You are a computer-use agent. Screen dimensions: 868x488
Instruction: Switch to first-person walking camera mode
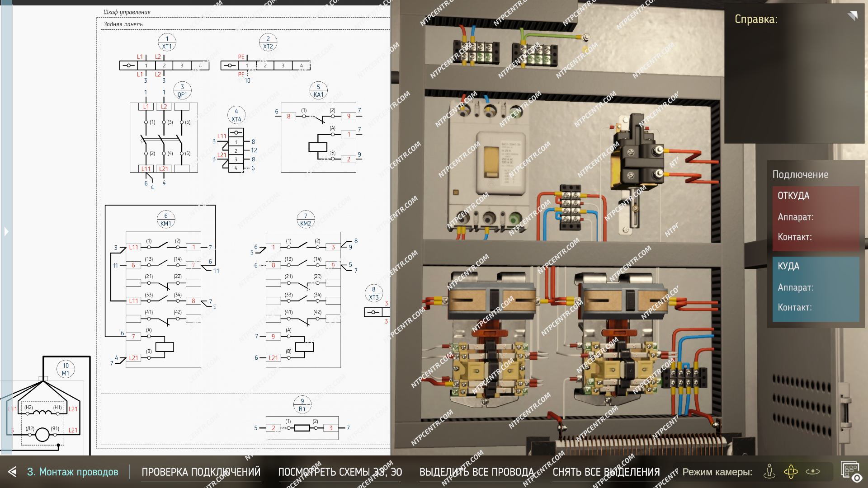(769, 472)
